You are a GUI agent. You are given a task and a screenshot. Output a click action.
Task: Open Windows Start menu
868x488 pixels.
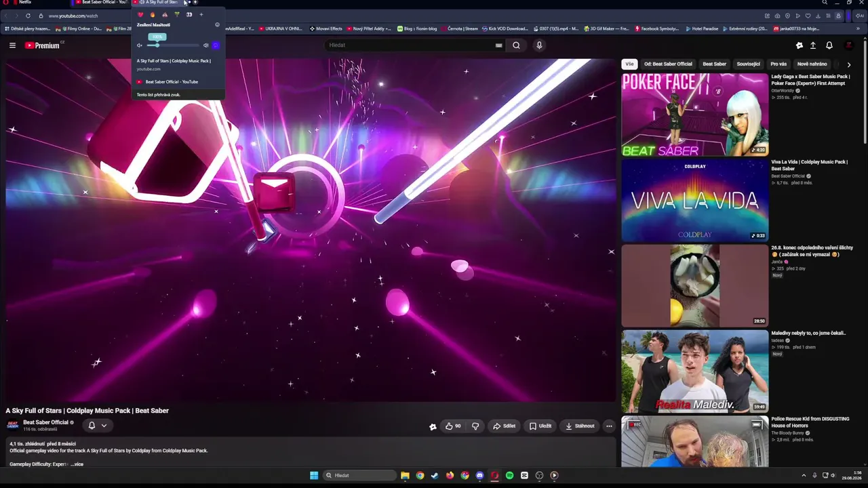point(314,476)
